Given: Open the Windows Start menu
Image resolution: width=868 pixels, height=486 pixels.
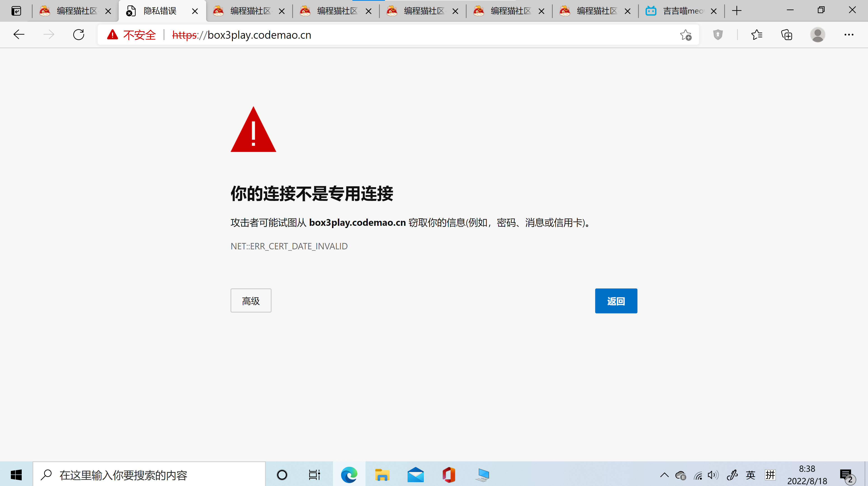Looking at the screenshot, I should tap(16, 474).
